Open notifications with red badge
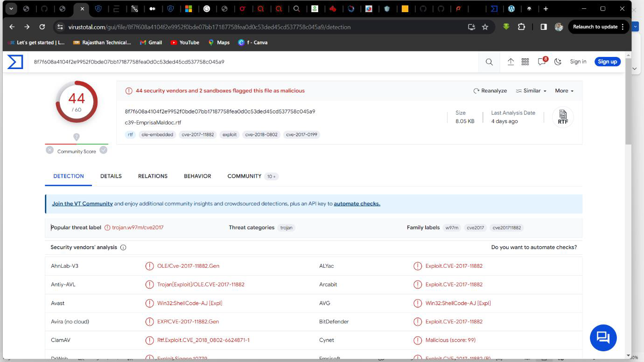The image size is (644, 362). (542, 62)
